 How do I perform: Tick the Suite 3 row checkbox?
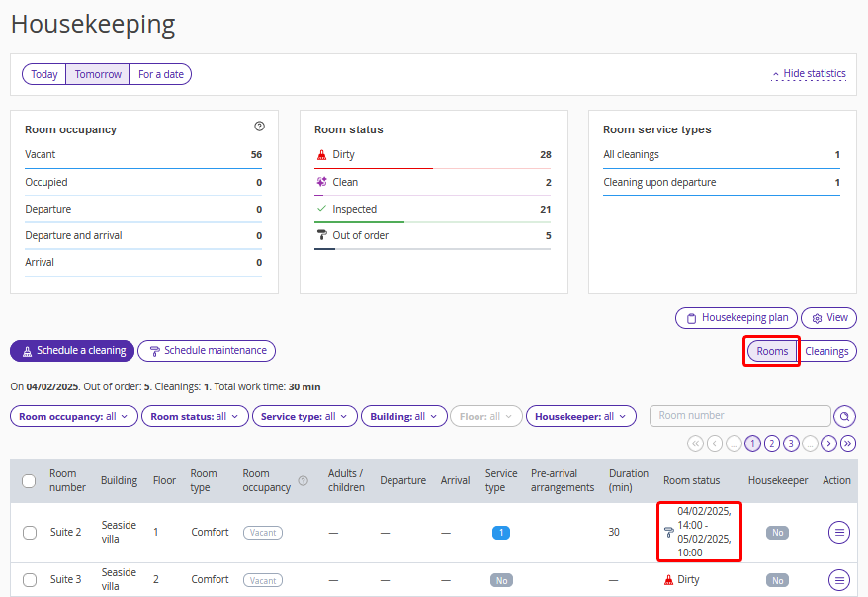point(30,580)
